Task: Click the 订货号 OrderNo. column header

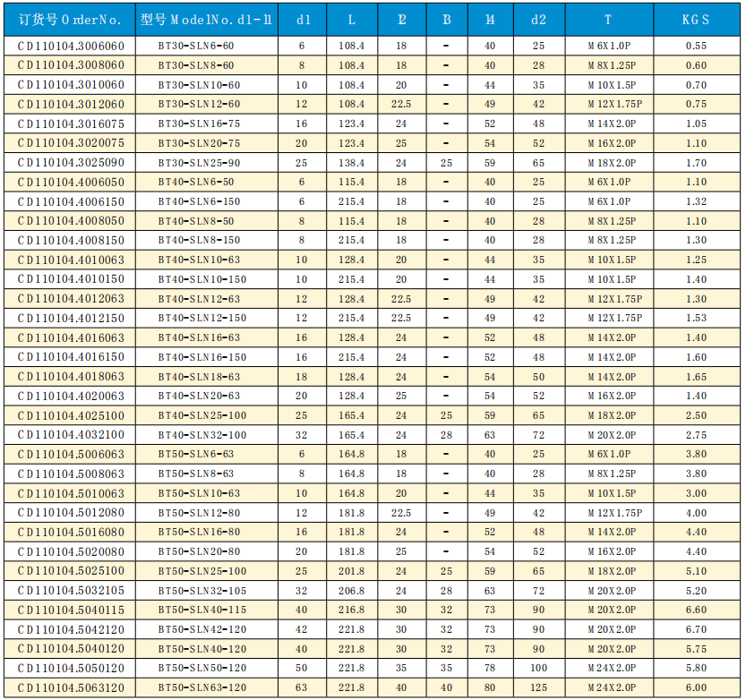Action: 70,20
